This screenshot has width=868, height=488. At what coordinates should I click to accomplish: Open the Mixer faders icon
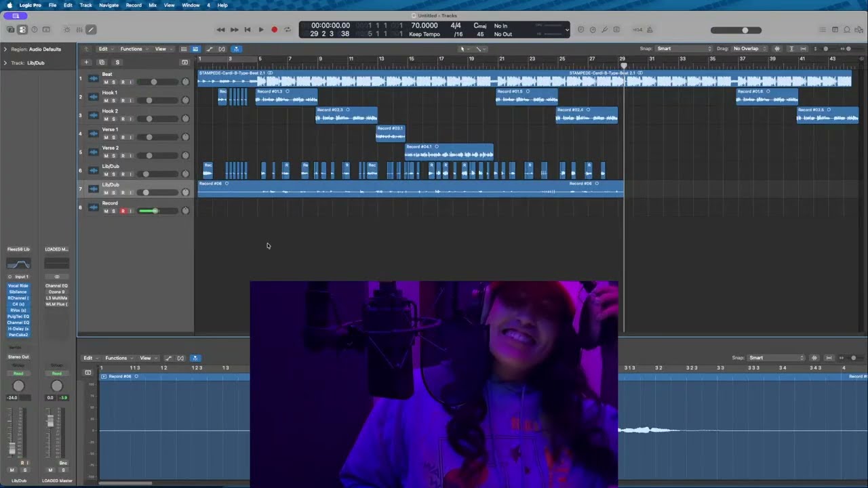pyautogui.click(x=79, y=30)
